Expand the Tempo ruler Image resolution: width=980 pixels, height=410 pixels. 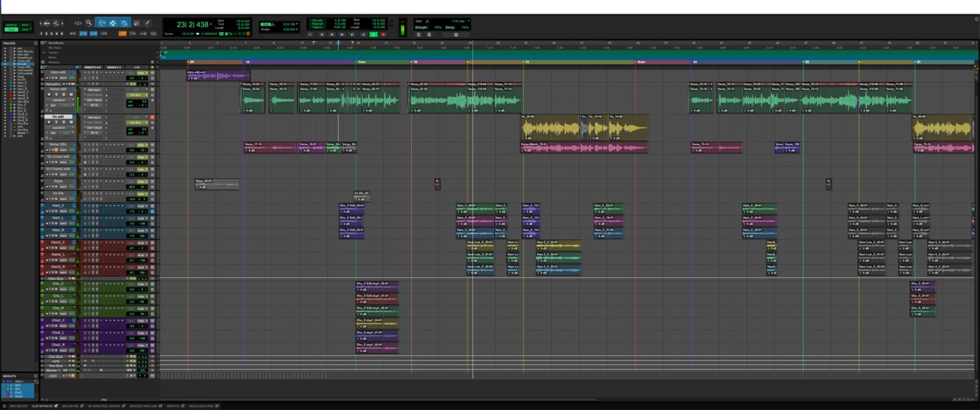point(43,53)
